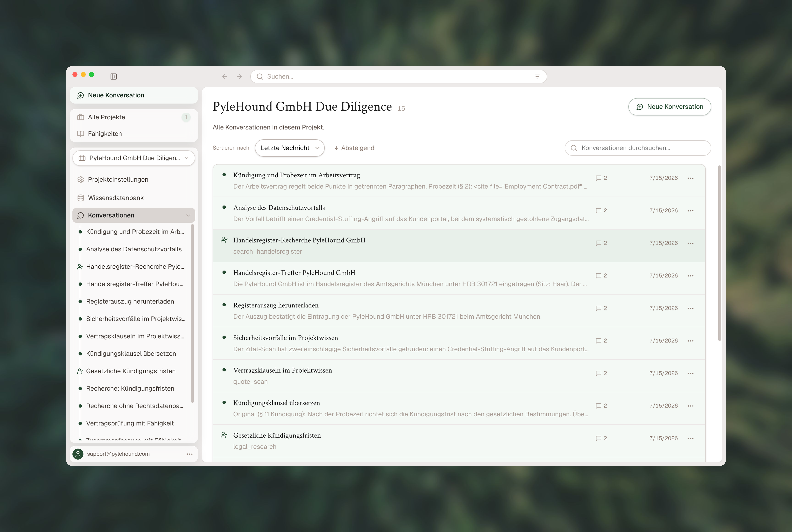Screen dimensions: 792x532
Task: Toggle Absteigend sort direction
Action: (x=354, y=148)
